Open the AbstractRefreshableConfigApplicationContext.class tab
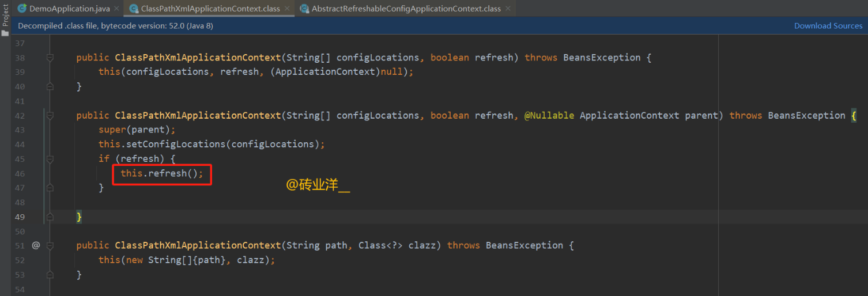868x296 pixels. (406, 9)
